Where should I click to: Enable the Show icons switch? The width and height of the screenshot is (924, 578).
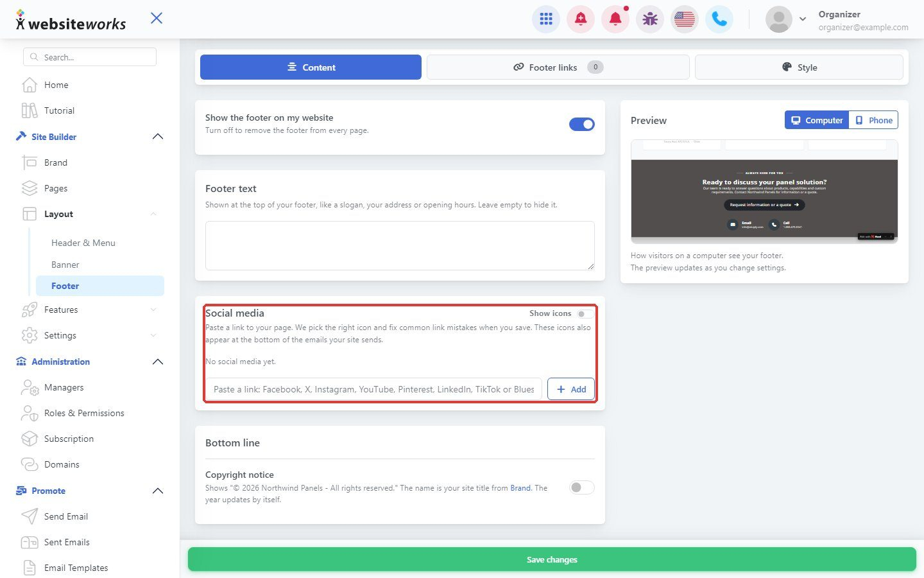click(x=585, y=314)
